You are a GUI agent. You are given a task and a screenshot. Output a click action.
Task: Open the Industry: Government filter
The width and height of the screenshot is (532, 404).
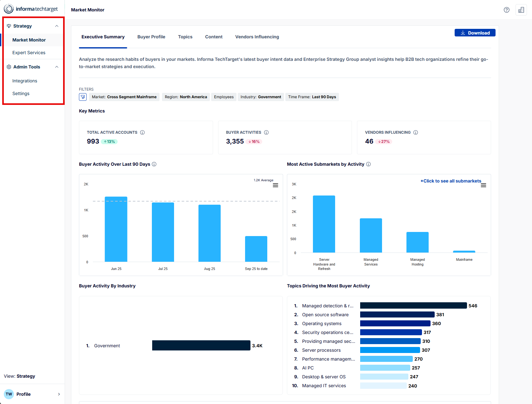click(261, 97)
